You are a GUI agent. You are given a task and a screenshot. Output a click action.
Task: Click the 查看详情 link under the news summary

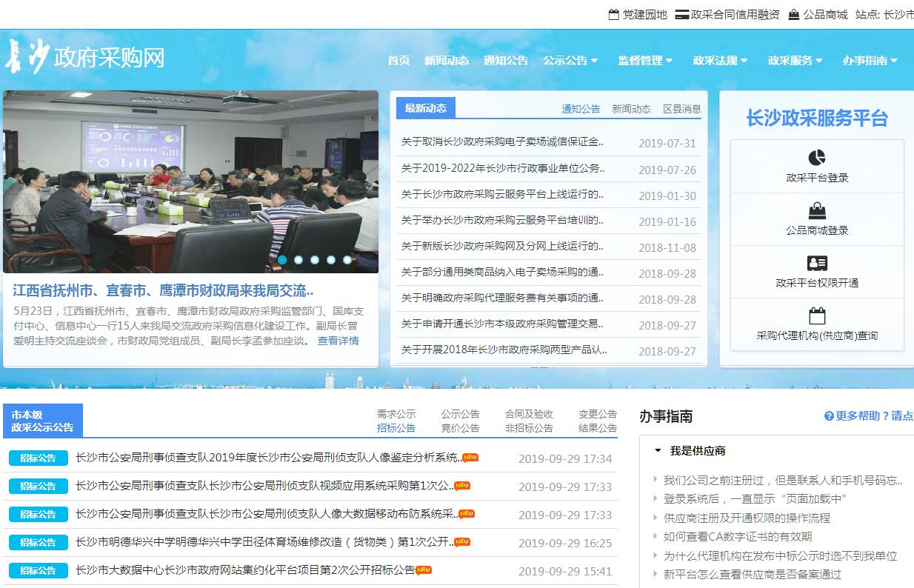[338, 341]
